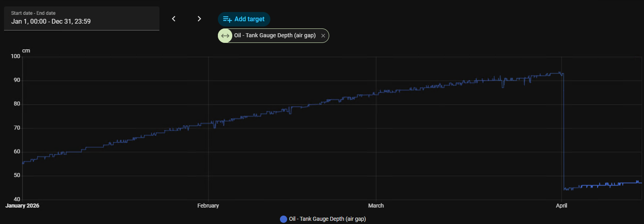The image size is (644, 224).
Task: Click the blue legend color dot
Action: coord(284,219)
